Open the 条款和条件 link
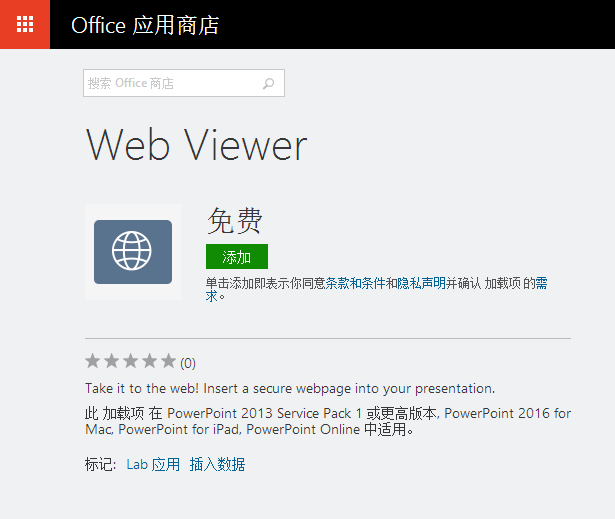Viewport: 615px width, 519px height. click(x=355, y=283)
